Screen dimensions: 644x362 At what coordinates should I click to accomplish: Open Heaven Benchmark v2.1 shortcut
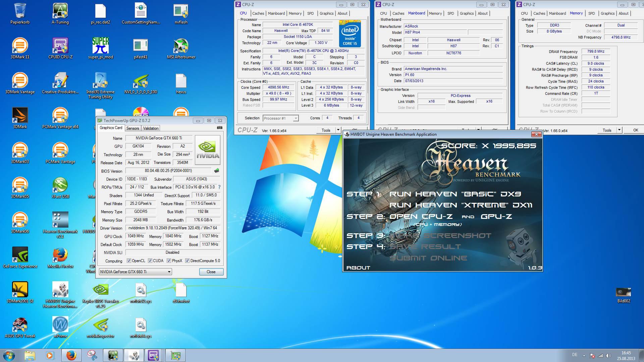click(60, 225)
